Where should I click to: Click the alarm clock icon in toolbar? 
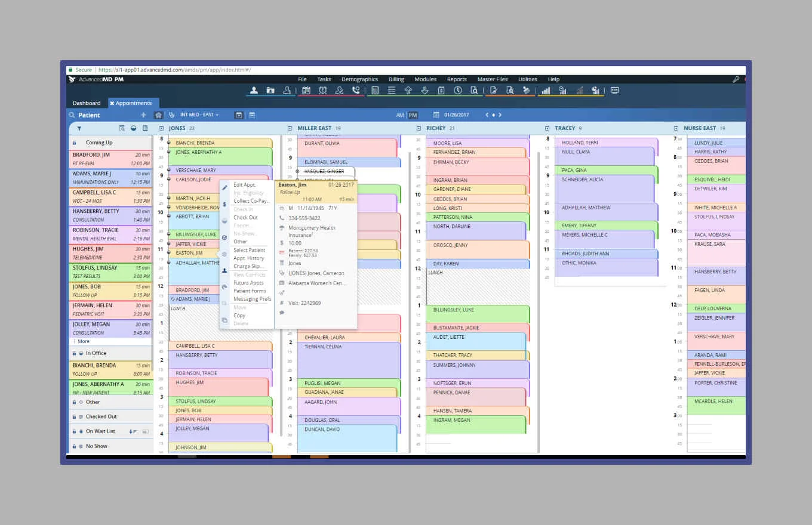(323, 91)
